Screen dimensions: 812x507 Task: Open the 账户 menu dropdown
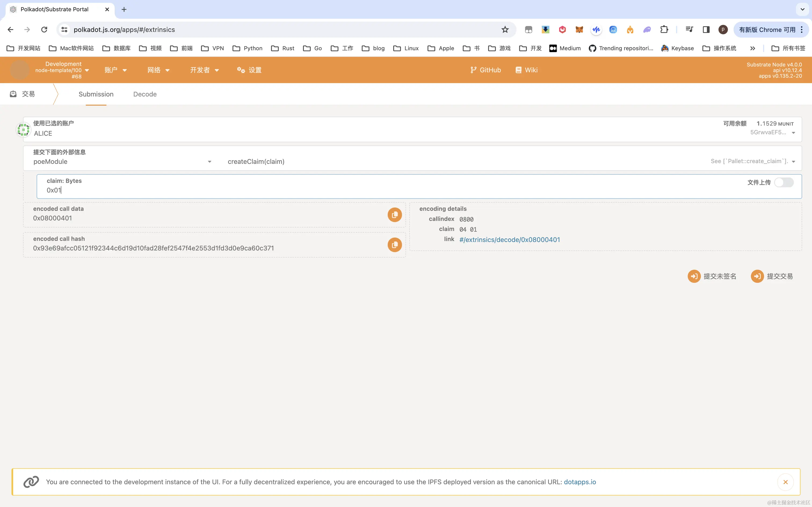[x=115, y=70]
